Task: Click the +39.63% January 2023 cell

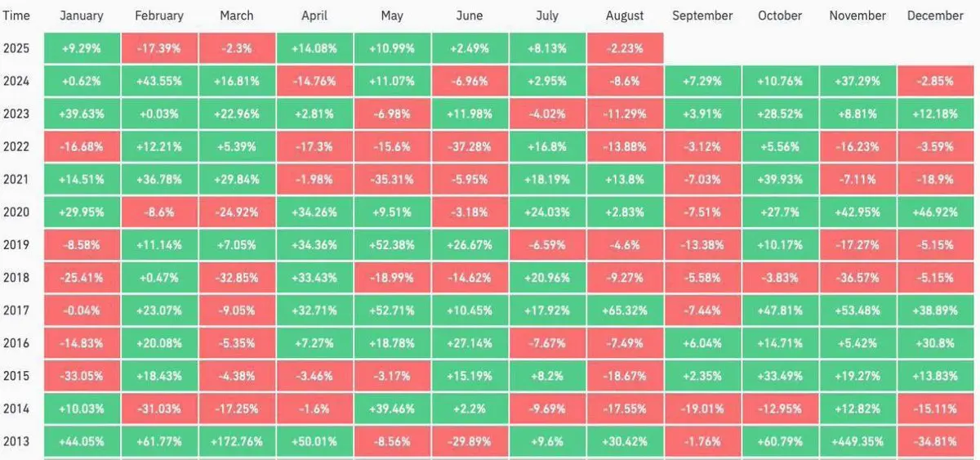Action: point(81,114)
